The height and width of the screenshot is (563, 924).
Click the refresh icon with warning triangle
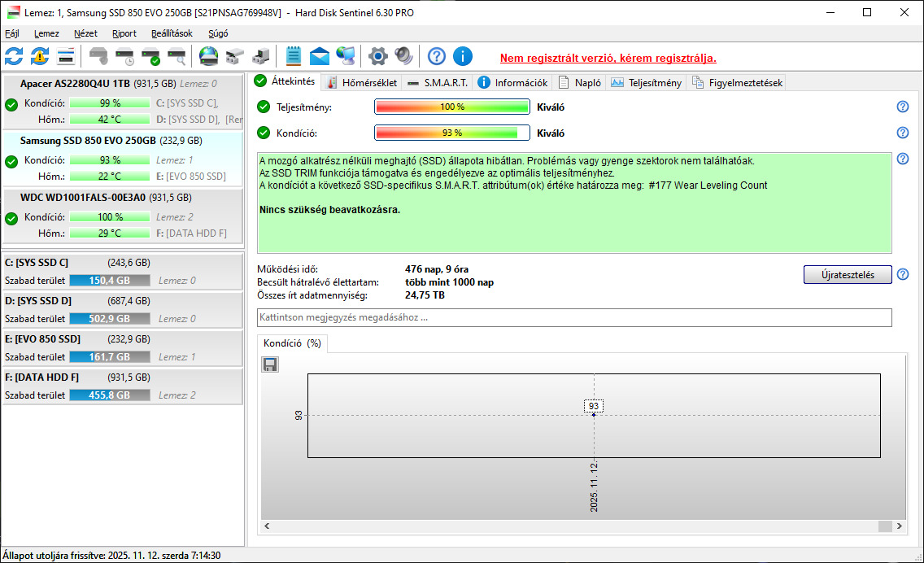(40, 57)
